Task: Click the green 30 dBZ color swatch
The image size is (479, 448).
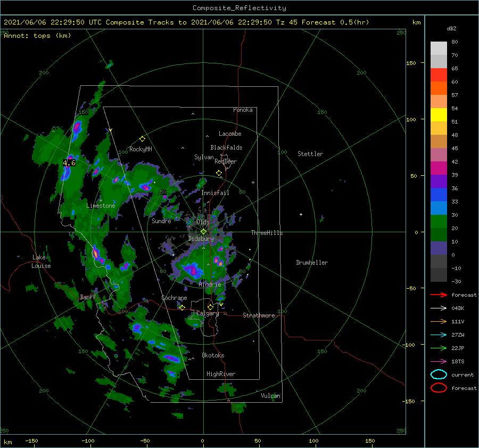Action: [x=439, y=222]
